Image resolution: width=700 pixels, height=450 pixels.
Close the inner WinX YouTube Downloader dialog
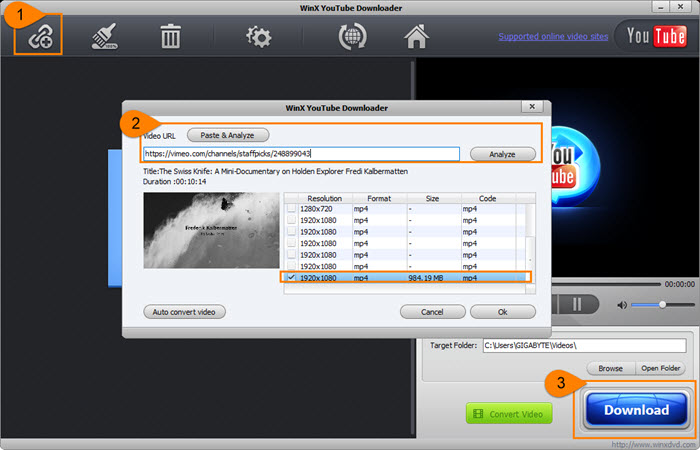[x=532, y=107]
